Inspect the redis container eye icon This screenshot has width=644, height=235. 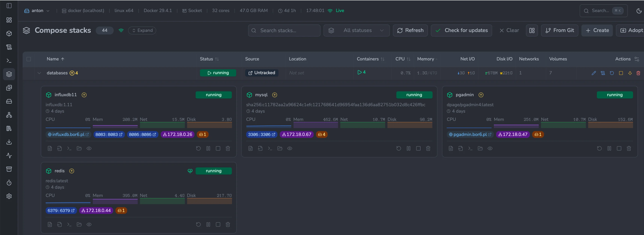tap(89, 224)
